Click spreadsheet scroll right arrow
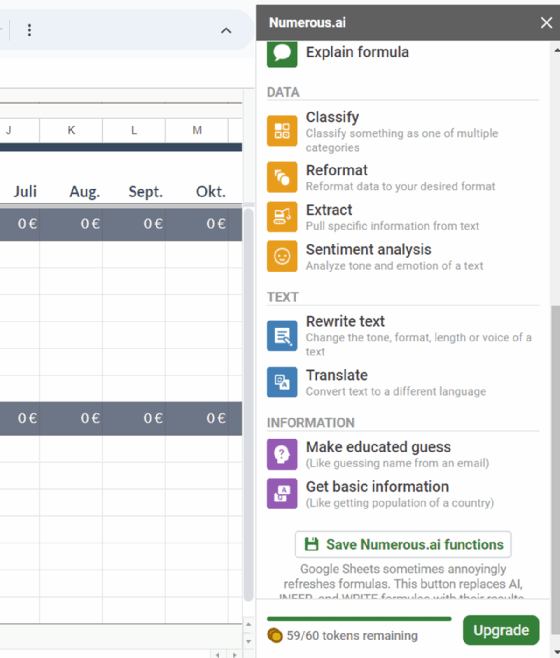560x658 pixels. [x=234, y=655]
